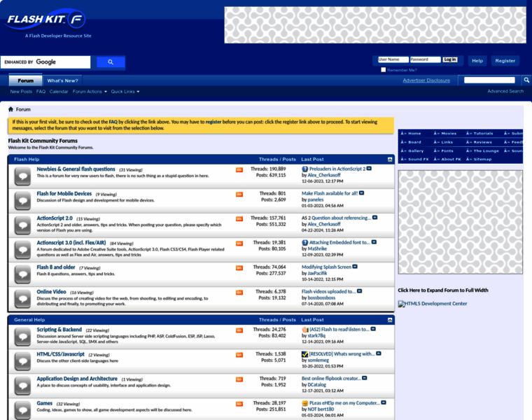Click the Password input field
Screen dimensions: 532x420
[x=425, y=59]
